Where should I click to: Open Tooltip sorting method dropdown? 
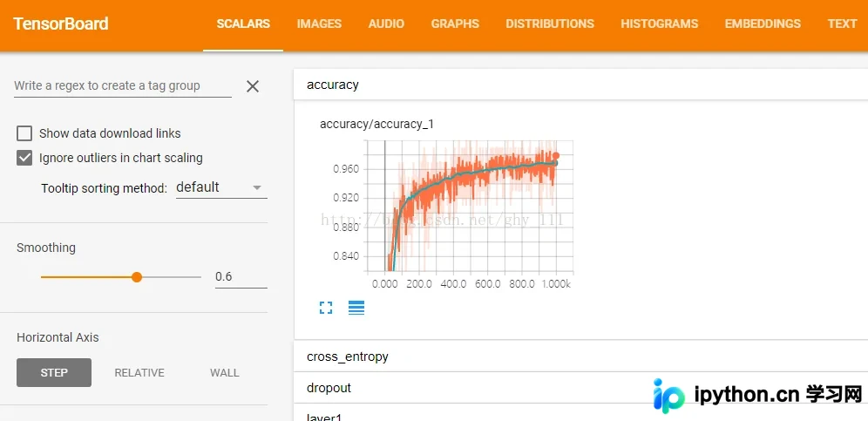(x=221, y=187)
